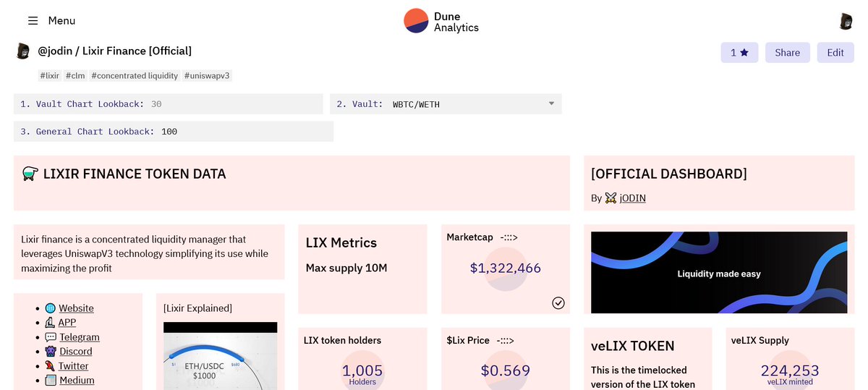
Task: Click the Share button
Action: [x=787, y=53]
